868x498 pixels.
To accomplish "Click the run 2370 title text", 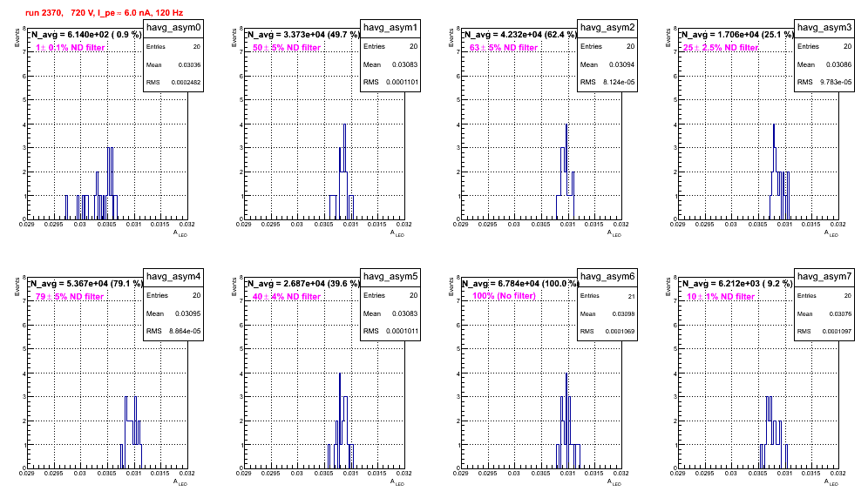I will [x=104, y=13].
